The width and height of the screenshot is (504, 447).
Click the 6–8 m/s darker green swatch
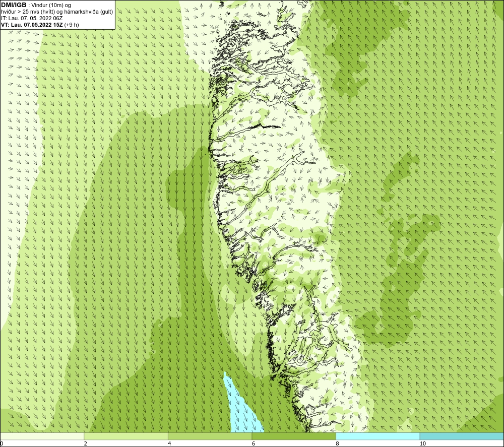point(294,436)
